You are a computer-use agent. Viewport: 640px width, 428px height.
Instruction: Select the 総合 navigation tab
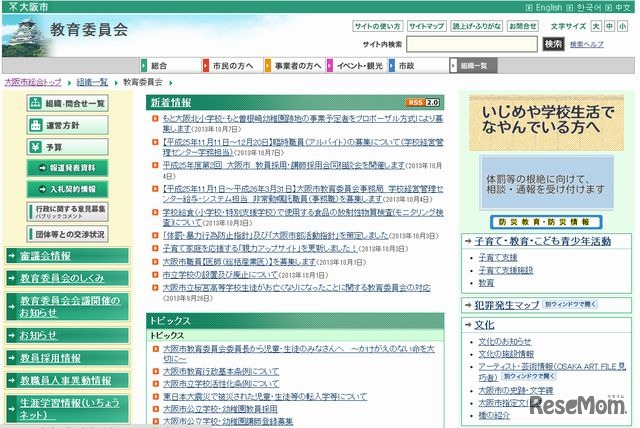click(170, 65)
